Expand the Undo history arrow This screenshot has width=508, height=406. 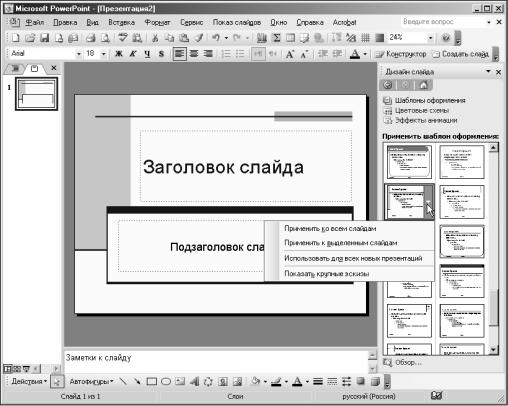pos(226,38)
